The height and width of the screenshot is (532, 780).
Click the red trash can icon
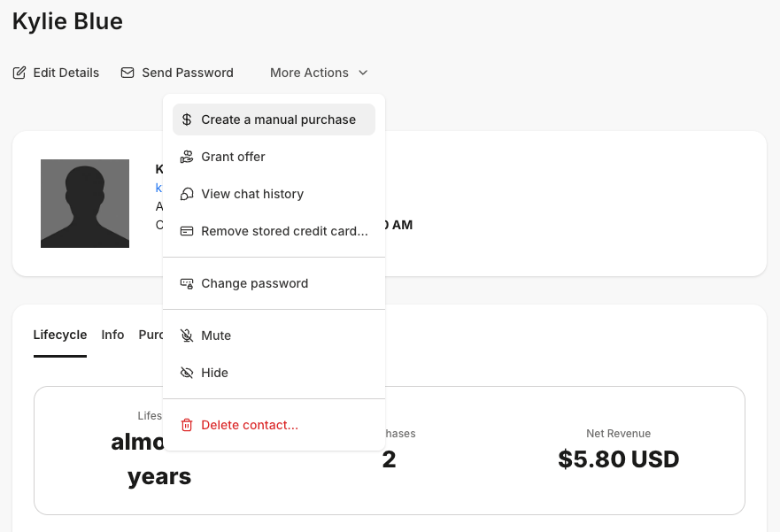pos(187,425)
